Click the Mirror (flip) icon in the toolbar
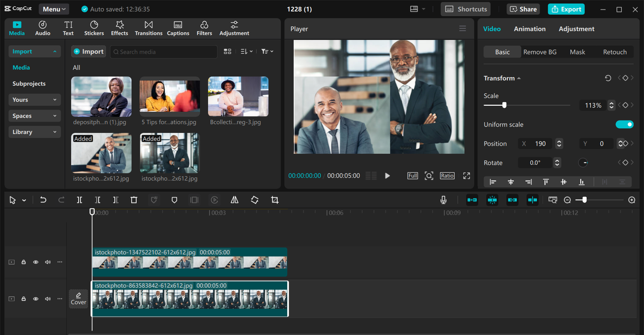 point(234,200)
